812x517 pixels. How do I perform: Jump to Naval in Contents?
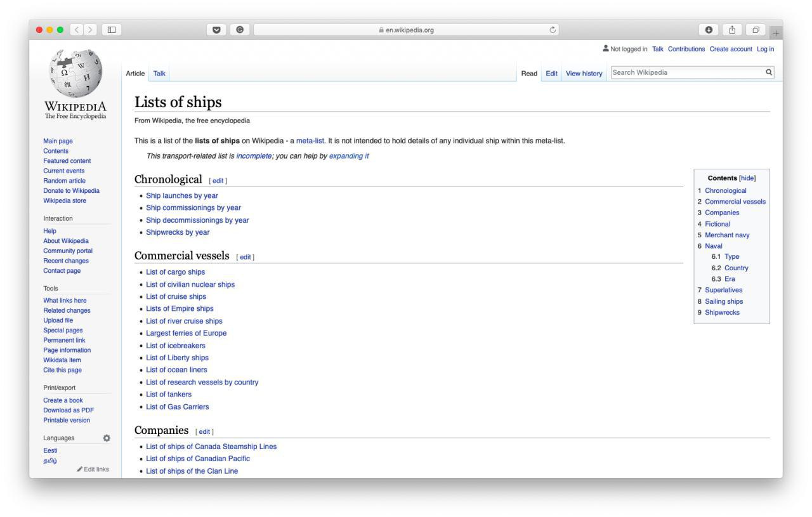point(714,245)
